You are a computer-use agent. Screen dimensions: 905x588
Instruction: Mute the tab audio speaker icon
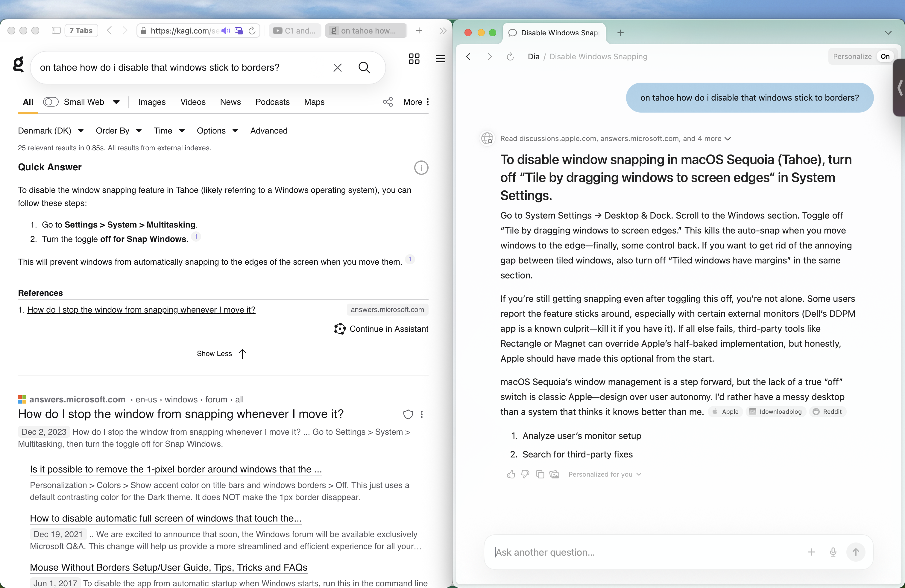click(x=225, y=31)
